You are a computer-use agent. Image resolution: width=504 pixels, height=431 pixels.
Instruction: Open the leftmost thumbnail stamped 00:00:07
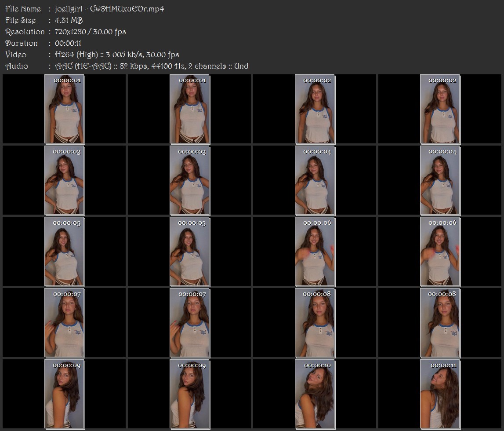tap(64, 323)
